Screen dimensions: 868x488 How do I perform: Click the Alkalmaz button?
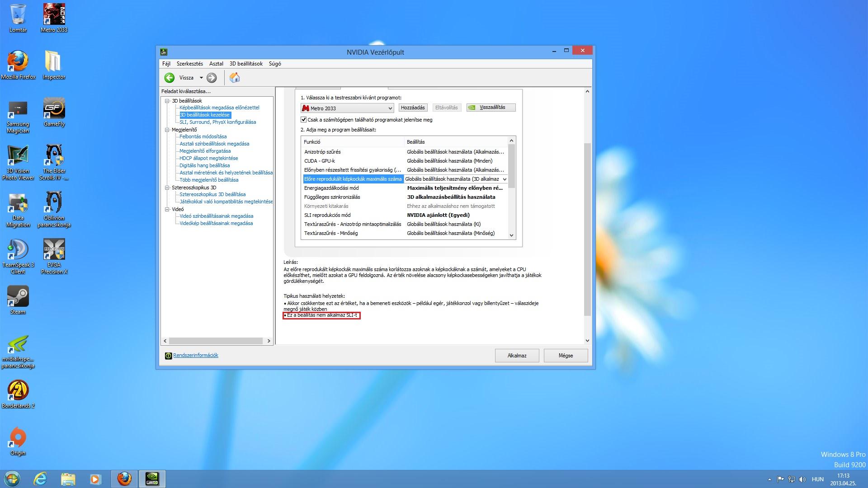517,356
